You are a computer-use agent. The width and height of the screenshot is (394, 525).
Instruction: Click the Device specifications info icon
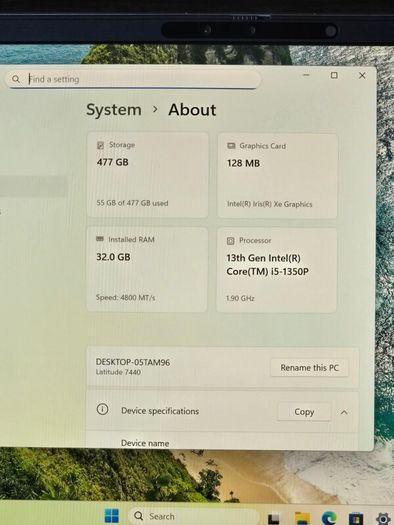(x=102, y=409)
